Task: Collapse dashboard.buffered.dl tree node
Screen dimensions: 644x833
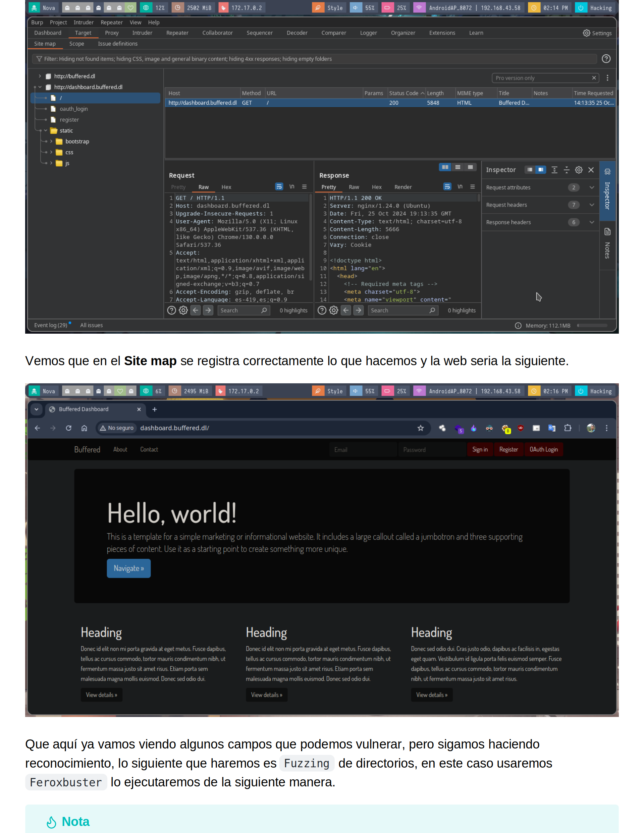Action: pyautogui.click(x=40, y=87)
